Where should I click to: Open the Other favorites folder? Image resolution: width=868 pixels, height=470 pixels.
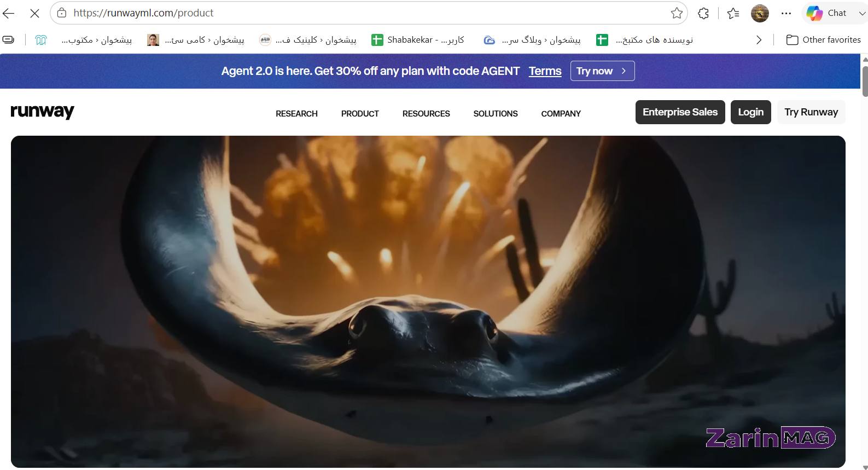[823, 40]
